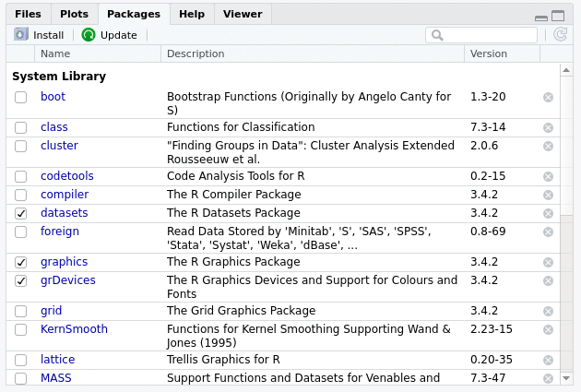Screen dimensions: 581x392
Task: Click the Name column header
Action: click(55, 53)
